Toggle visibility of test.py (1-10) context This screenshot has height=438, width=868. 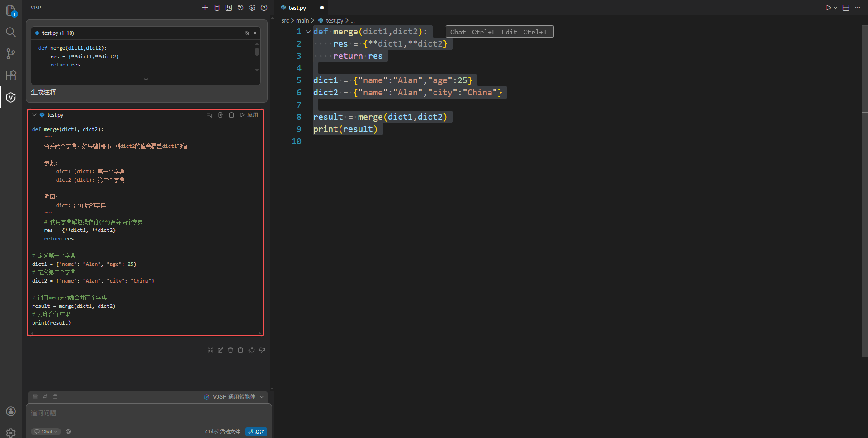click(247, 33)
